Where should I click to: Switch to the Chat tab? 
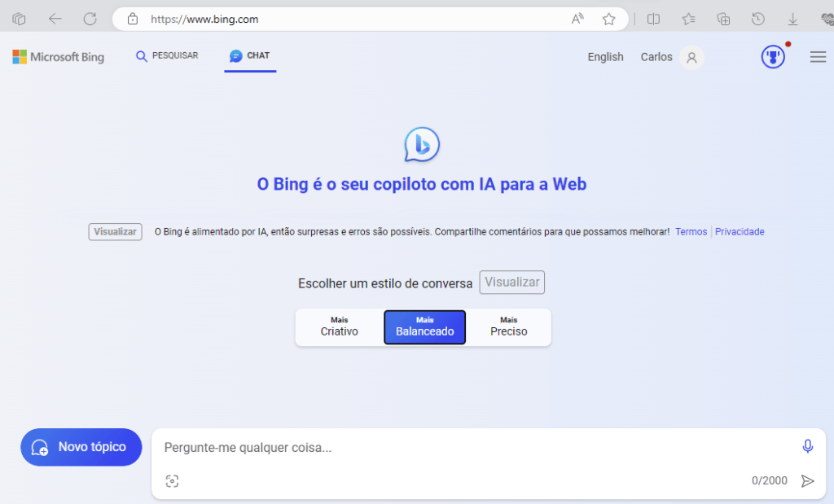[x=250, y=55]
